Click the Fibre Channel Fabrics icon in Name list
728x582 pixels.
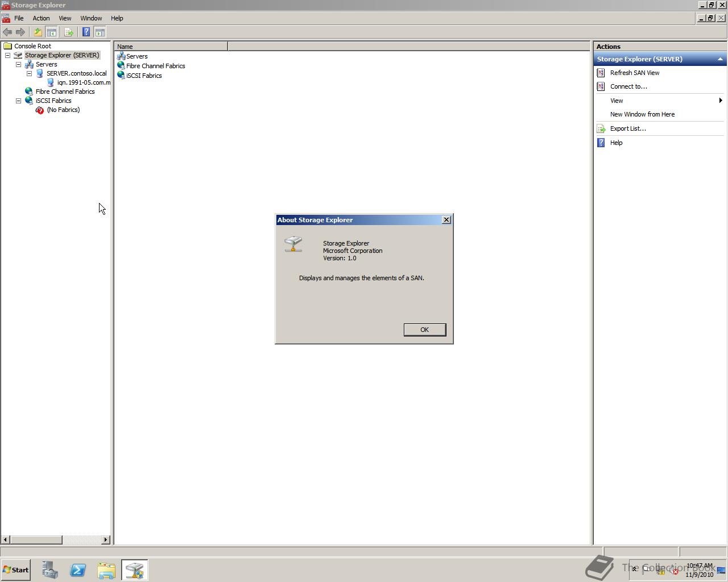click(x=121, y=66)
